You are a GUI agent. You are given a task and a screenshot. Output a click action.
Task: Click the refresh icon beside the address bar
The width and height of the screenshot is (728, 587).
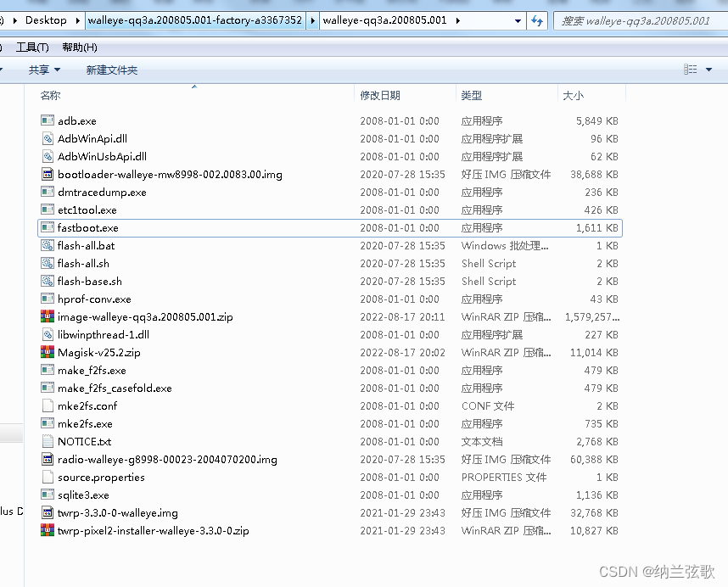coord(538,19)
